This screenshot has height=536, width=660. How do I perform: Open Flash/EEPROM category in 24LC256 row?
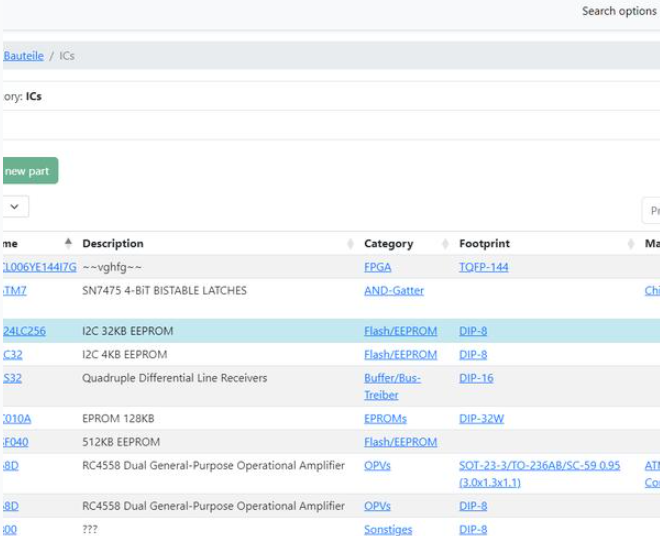[x=400, y=331]
